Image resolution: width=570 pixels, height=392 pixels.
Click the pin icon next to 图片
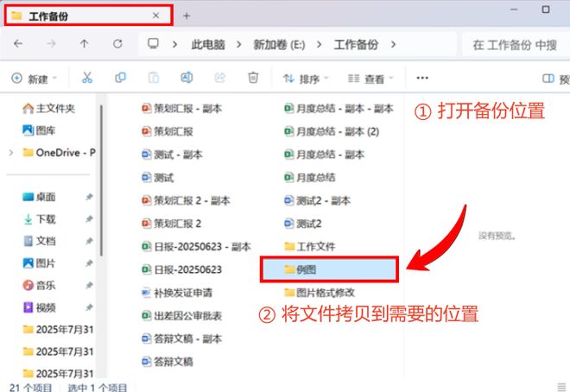[x=89, y=263]
